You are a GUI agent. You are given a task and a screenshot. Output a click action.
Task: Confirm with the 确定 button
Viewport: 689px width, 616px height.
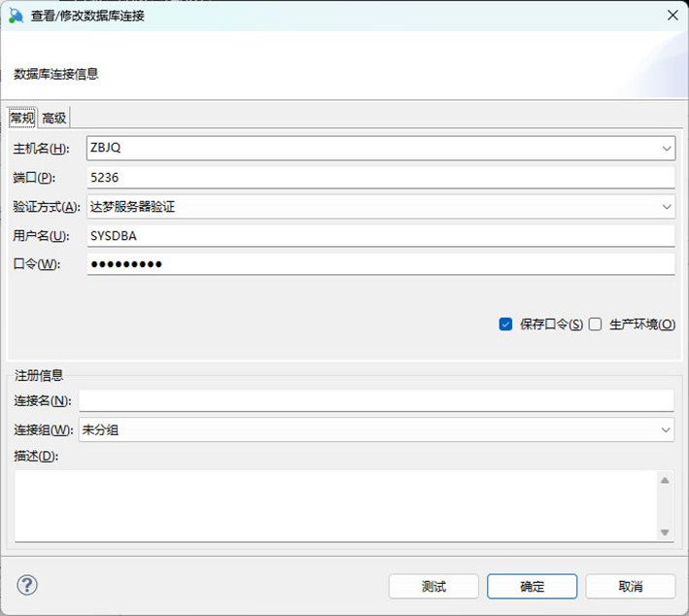(x=533, y=586)
